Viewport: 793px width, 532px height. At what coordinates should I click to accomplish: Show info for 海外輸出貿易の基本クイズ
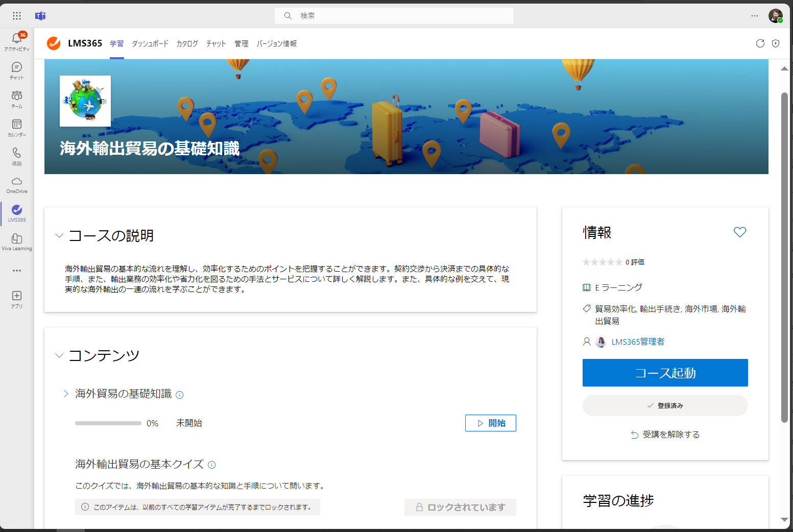click(212, 465)
